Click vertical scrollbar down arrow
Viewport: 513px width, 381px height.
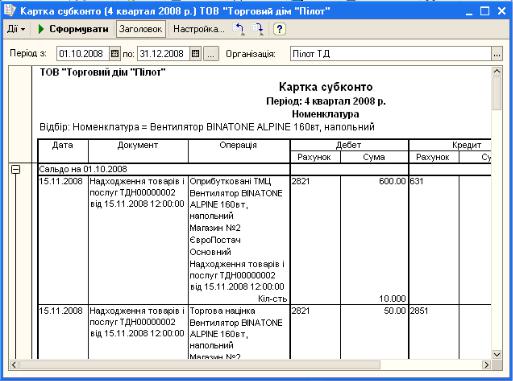pos(497,354)
